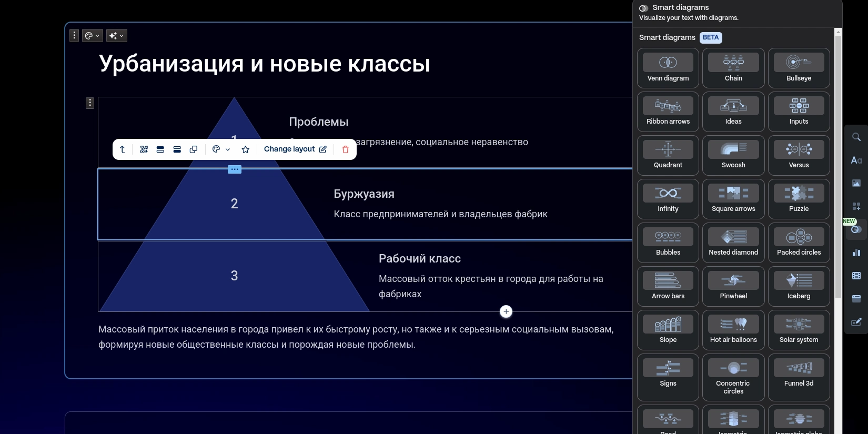The image size is (868, 434).
Task: Click the select parent arrow in floating toolbar
Action: click(x=123, y=149)
